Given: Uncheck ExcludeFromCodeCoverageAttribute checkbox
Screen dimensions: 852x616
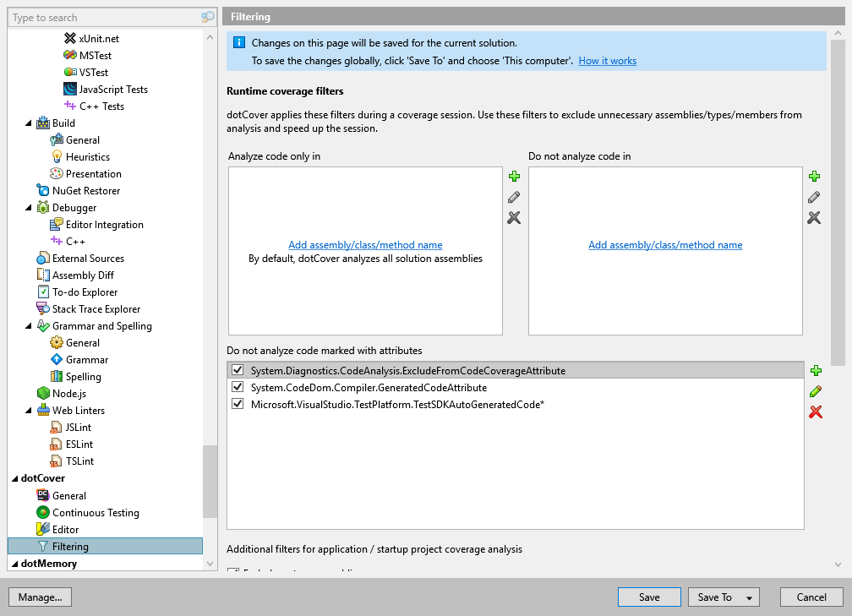Looking at the screenshot, I should pyautogui.click(x=238, y=371).
